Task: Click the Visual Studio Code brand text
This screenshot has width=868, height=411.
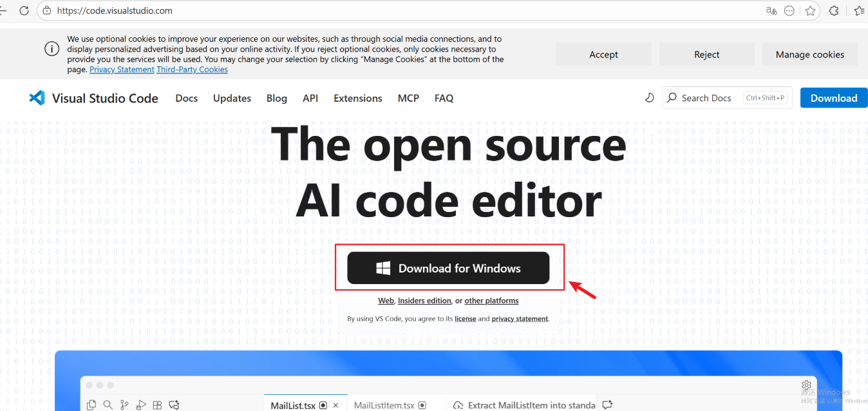Action: [105, 98]
